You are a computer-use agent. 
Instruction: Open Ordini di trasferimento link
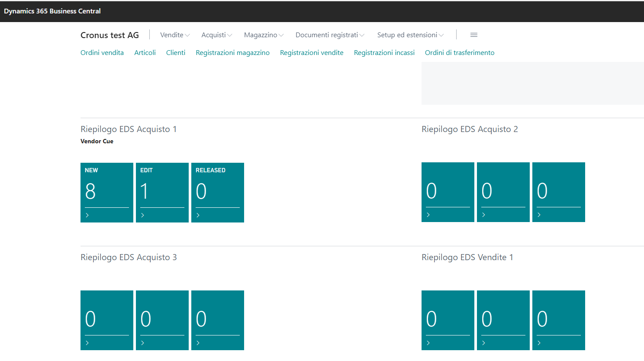click(x=459, y=53)
